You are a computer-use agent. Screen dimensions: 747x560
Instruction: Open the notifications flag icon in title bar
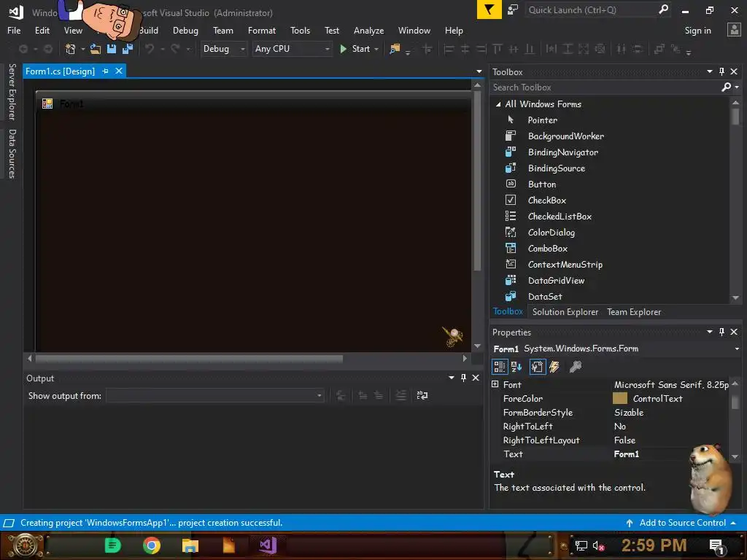point(489,9)
